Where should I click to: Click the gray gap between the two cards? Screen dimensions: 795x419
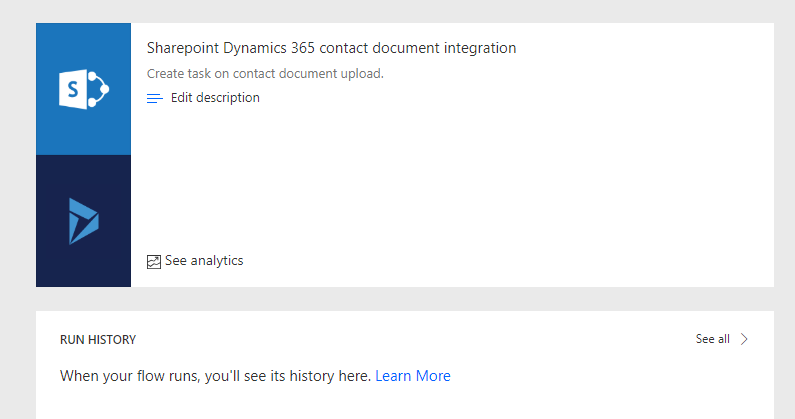click(x=400, y=298)
